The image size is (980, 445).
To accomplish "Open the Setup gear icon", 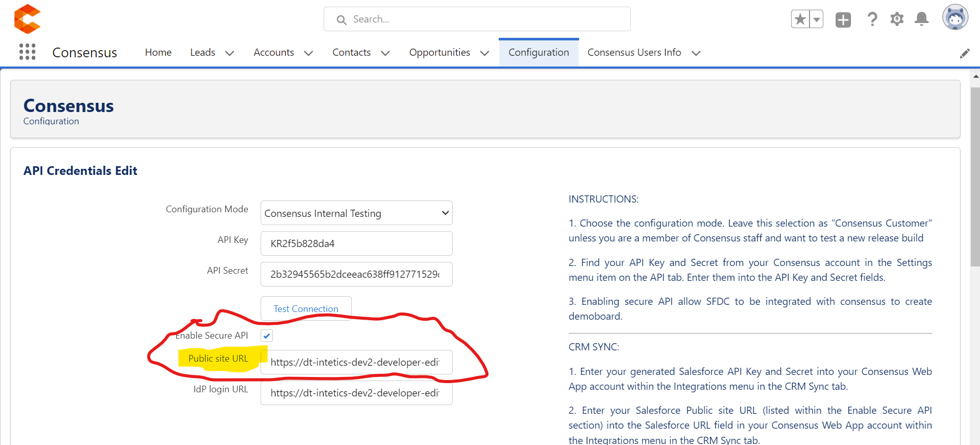I will pyautogui.click(x=897, y=19).
